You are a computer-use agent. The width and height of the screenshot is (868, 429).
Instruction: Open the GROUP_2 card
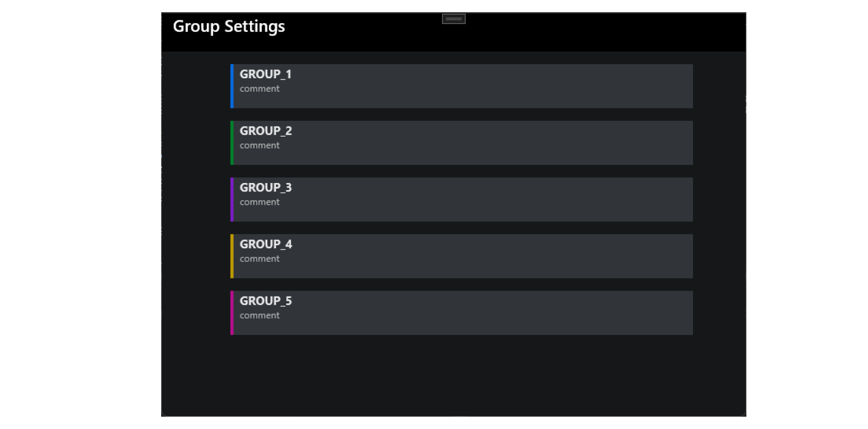click(x=462, y=143)
